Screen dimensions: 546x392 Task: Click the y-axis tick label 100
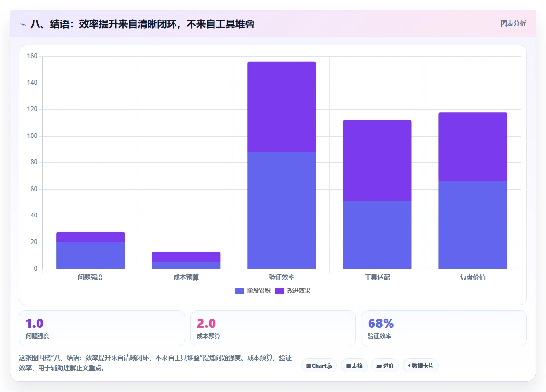point(32,136)
